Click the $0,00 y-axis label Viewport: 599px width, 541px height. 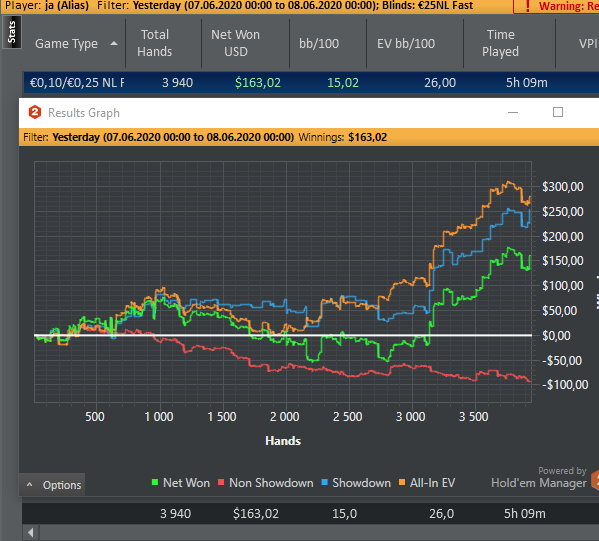556,336
